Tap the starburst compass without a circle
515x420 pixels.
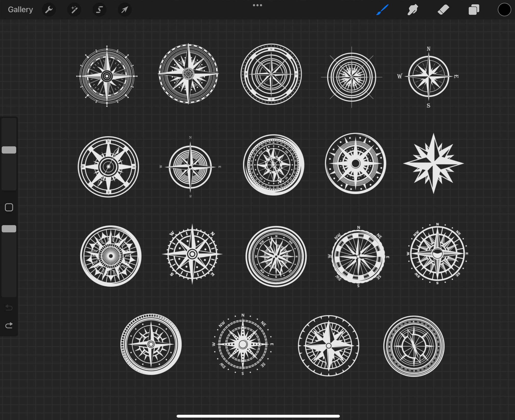[434, 164]
